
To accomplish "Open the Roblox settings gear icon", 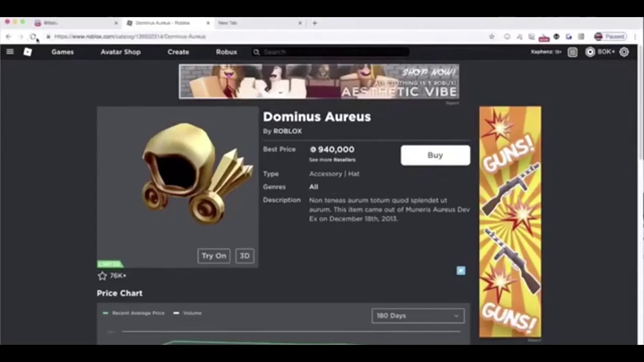I will pyautogui.click(x=624, y=52).
